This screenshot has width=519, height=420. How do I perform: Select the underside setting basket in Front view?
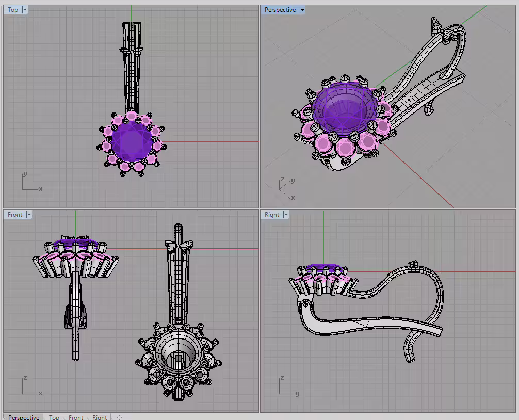coord(178,359)
